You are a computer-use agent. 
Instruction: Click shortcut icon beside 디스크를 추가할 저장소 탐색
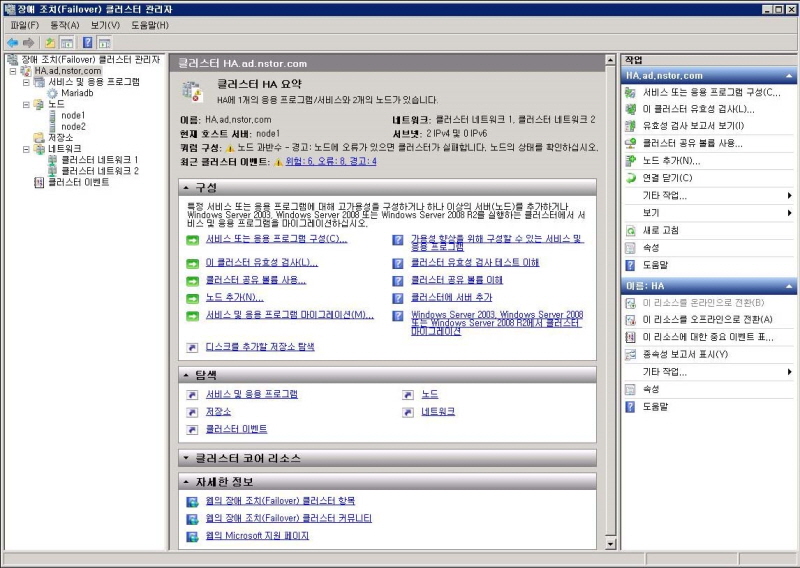[192, 348]
